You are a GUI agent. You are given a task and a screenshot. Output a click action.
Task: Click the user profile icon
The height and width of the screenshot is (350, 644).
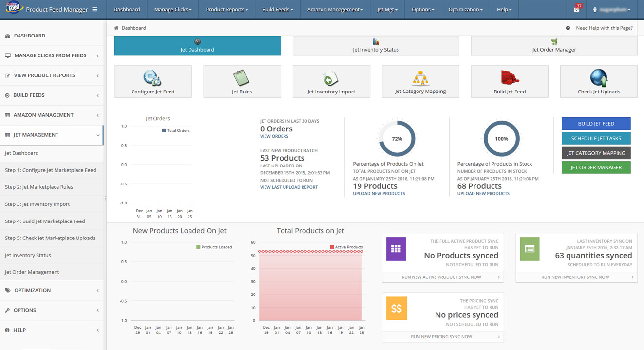[x=595, y=10]
